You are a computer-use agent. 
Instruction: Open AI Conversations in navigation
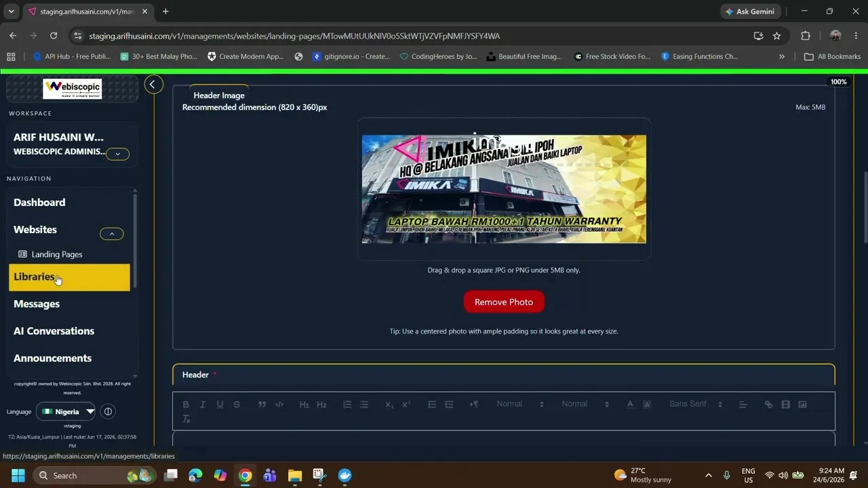(54, 331)
